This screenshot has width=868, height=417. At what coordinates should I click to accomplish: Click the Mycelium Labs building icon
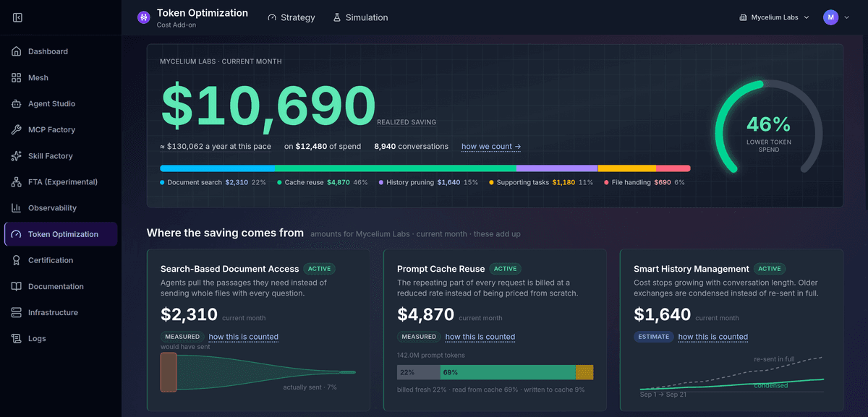[x=743, y=17]
